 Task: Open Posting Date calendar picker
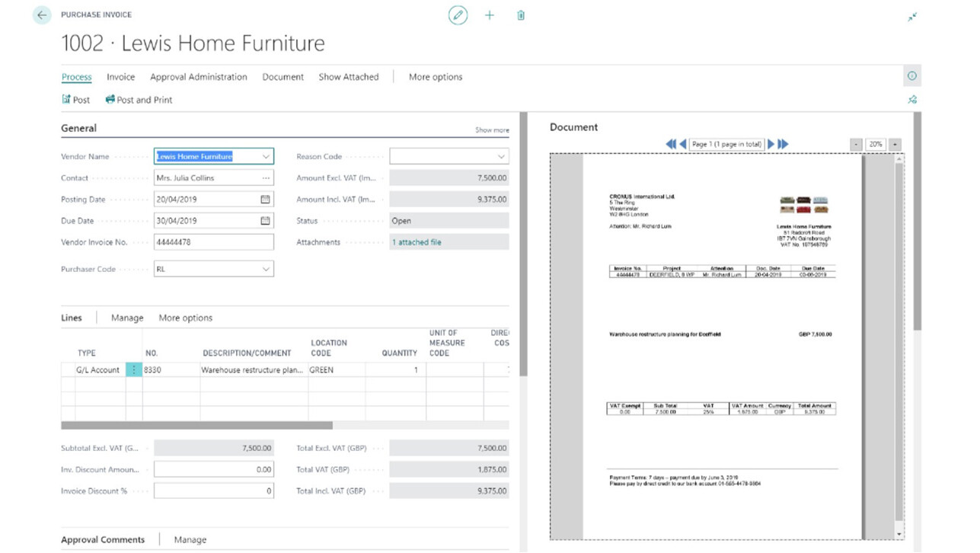265,200
